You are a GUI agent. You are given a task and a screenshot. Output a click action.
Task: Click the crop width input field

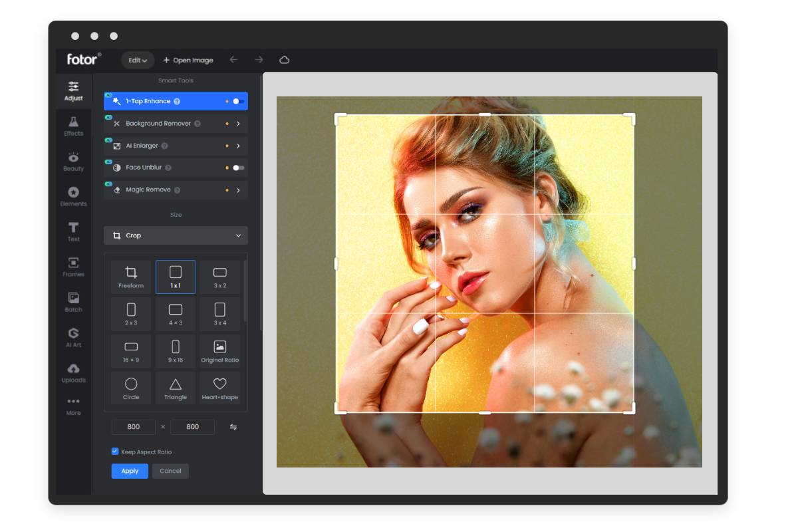click(x=134, y=427)
